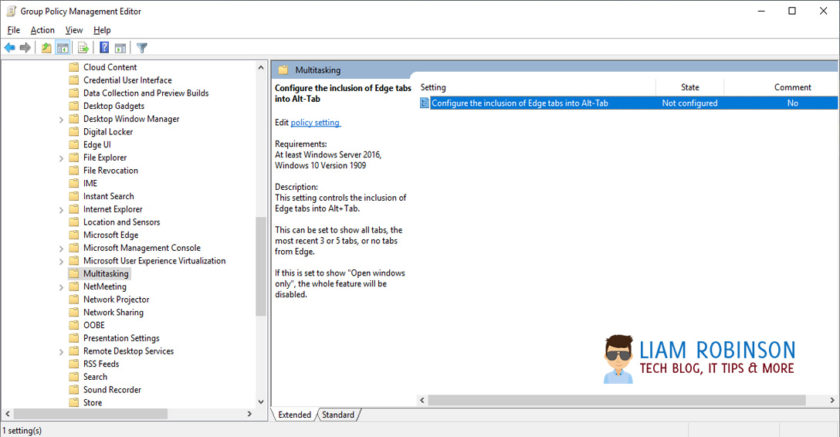Image resolution: width=840 pixels, height=437 pixels.
Task: Click the Cloud Content folder icon
Action: tap(74, 67)
